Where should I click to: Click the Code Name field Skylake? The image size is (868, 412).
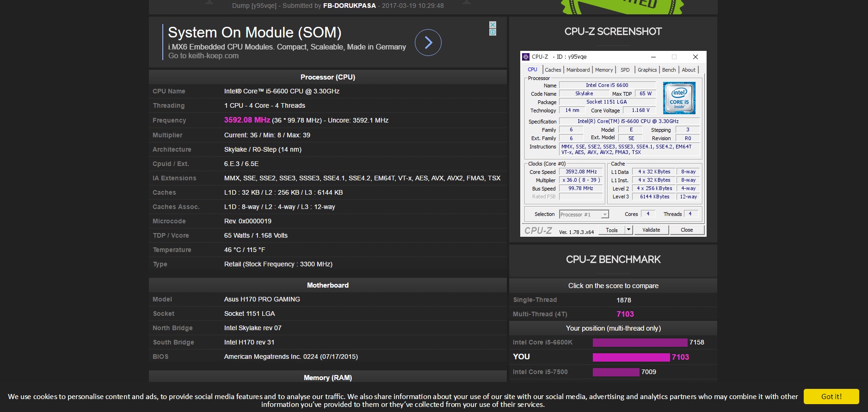(x=584, y=93)
